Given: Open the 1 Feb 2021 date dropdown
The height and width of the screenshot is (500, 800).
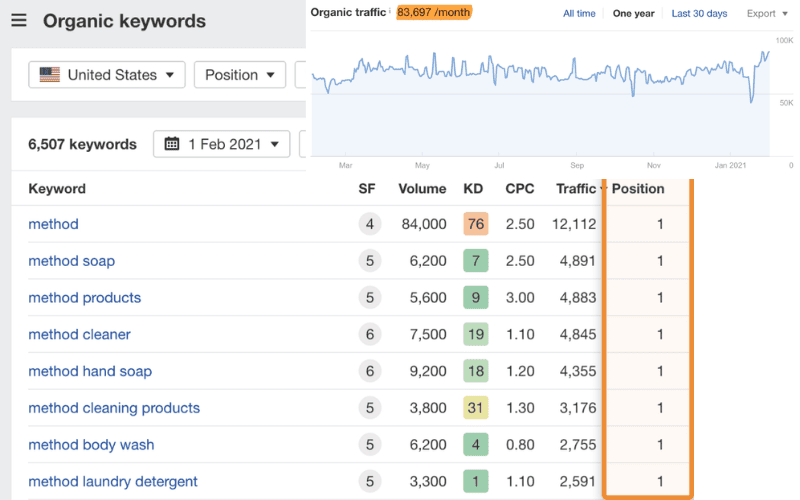Looking at the screenshot, I should [221, 144].
